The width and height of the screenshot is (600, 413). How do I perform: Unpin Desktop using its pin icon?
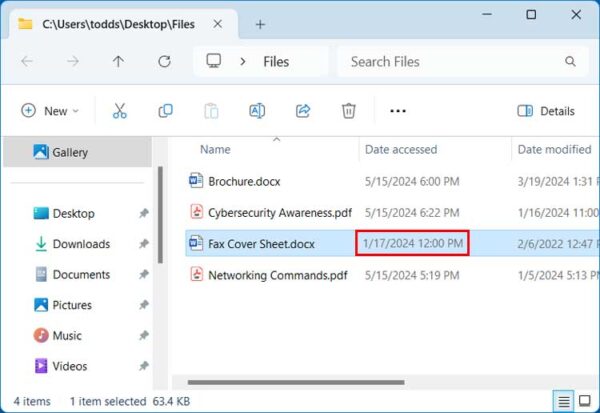click(143, 213)
